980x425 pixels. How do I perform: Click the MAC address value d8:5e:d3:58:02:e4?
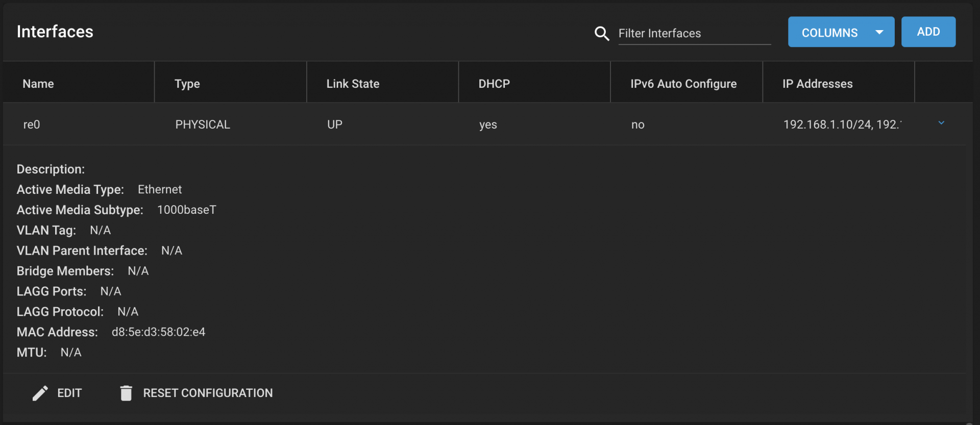point(158,332)
